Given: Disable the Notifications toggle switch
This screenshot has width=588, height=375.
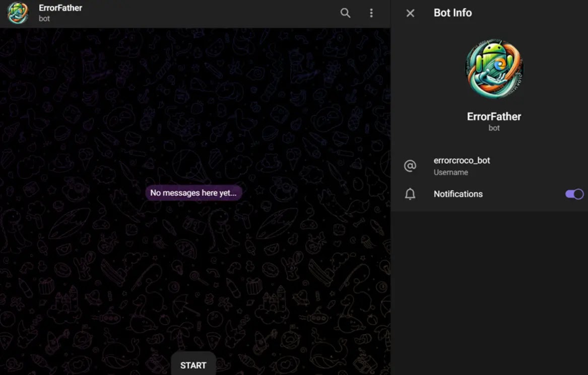Looking at the screenshot, I should click(574, 194).
